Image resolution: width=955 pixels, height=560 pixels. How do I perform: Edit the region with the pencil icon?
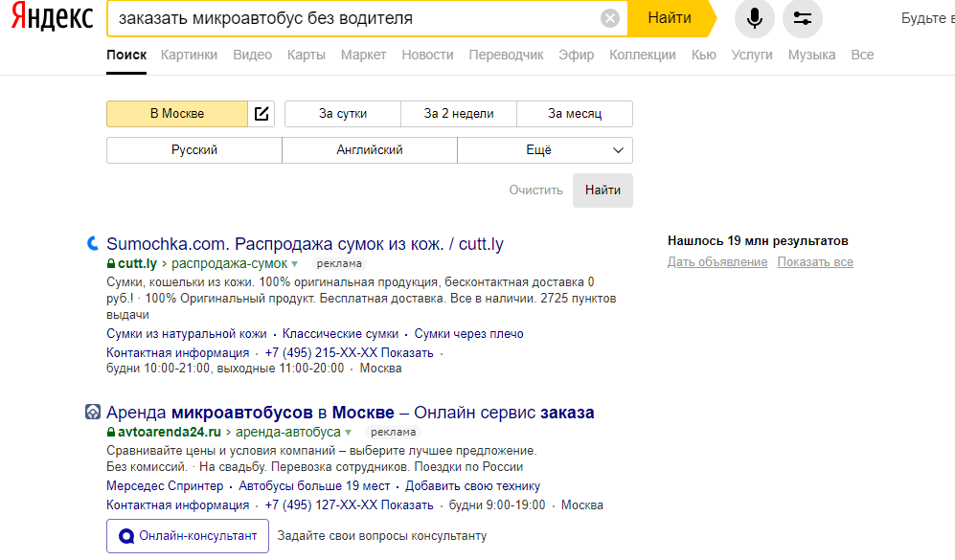pyautogui.click(x=261, y=114)
